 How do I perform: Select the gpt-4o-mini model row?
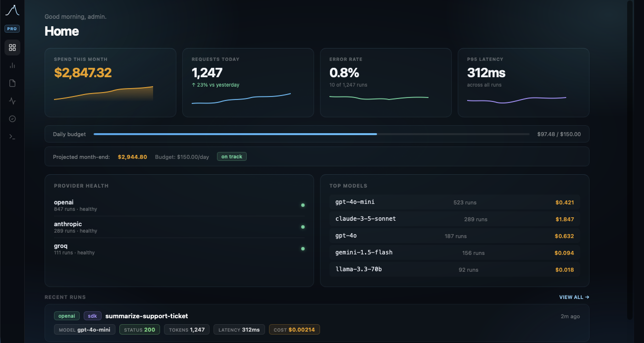(455, 202)
